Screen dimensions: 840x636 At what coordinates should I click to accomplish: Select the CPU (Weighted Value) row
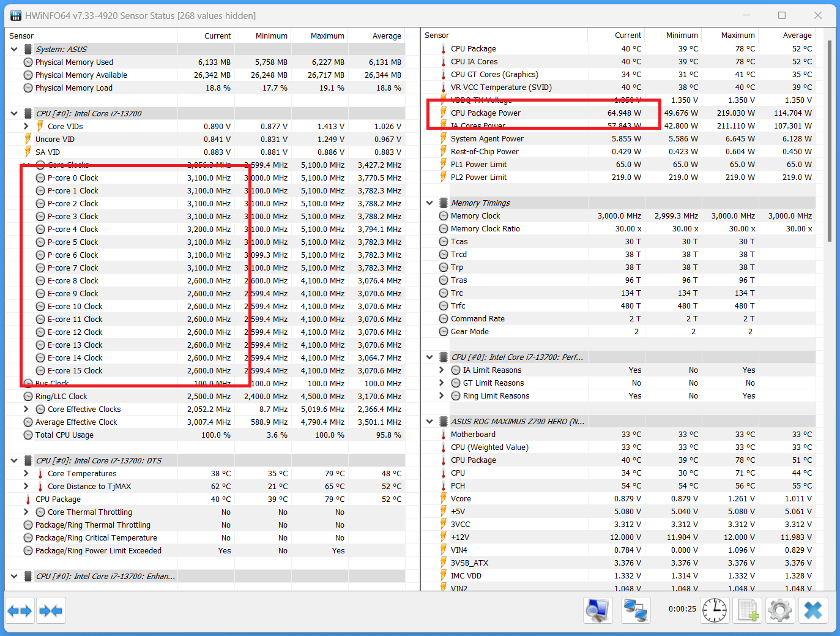(x=619, y=447)
